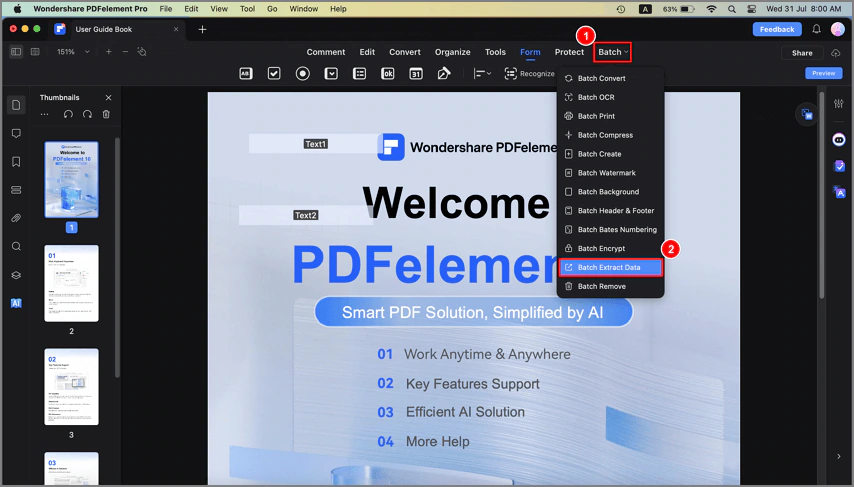Select the dropdown form field tool
This screenshot has height=487, width=854.
[331, 74]
